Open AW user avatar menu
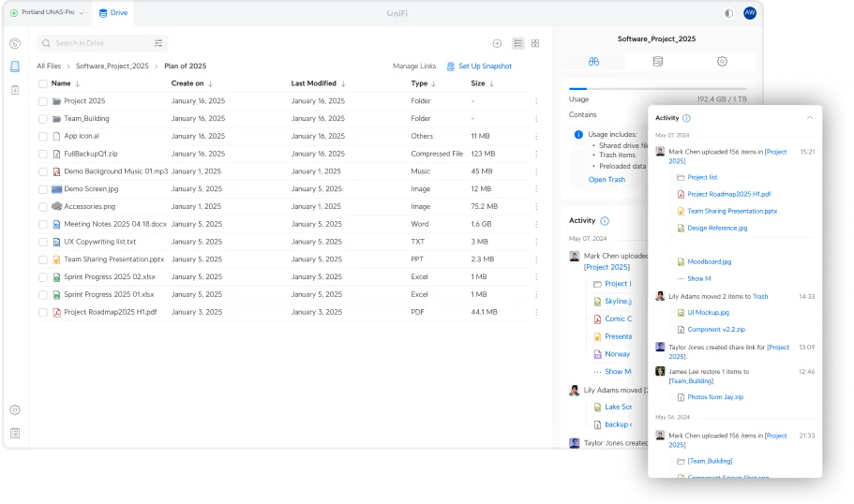This screenshot has height=504, width=854. point(750,13)
